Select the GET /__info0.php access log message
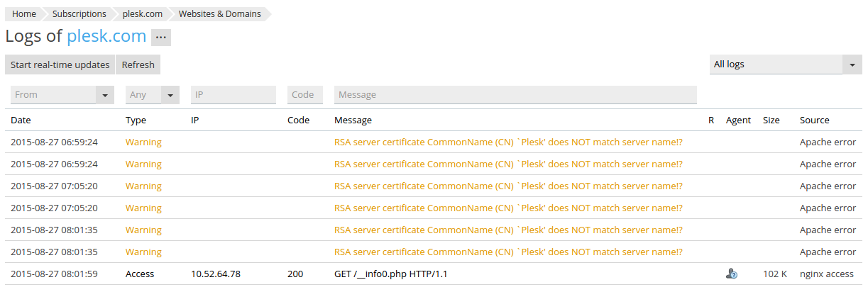 coord(391,274)
